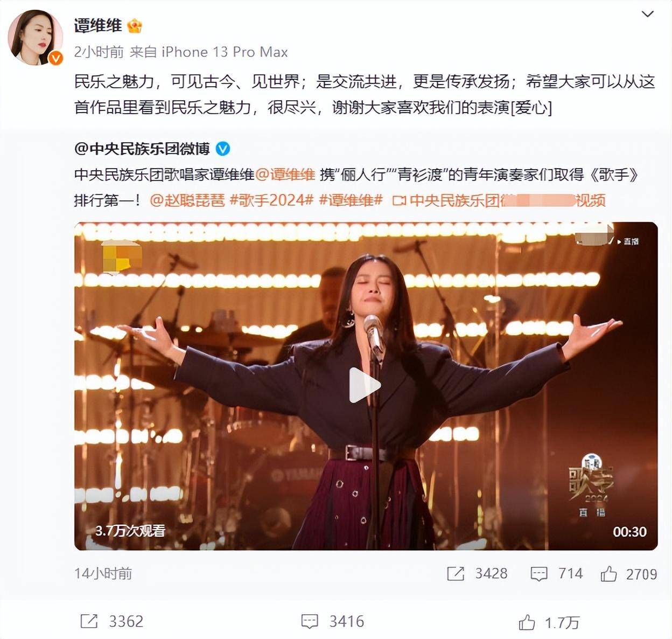Play the embedded performance video
The image size is (672, 639).
[x=366, y=386]
